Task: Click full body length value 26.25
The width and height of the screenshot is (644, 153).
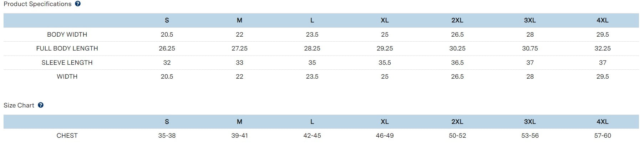Action: (x=167, y=48)
